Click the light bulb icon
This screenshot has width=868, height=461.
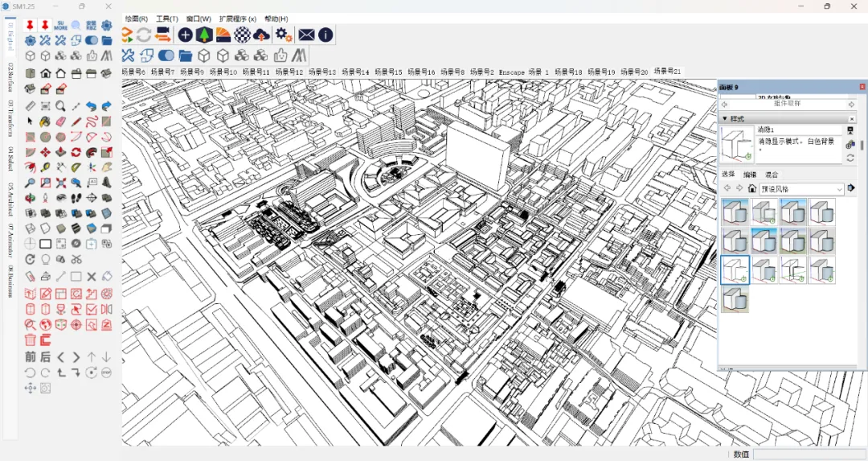coord(45,259)
